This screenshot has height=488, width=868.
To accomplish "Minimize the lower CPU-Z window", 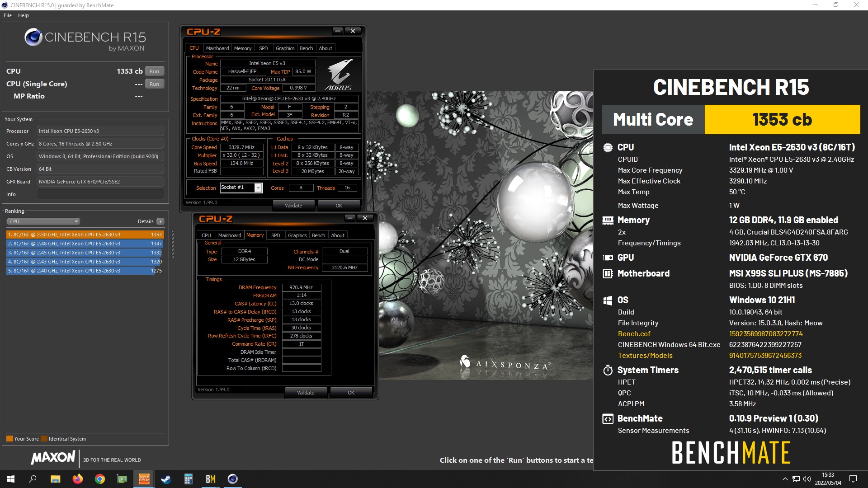I will tap(350, 218).
